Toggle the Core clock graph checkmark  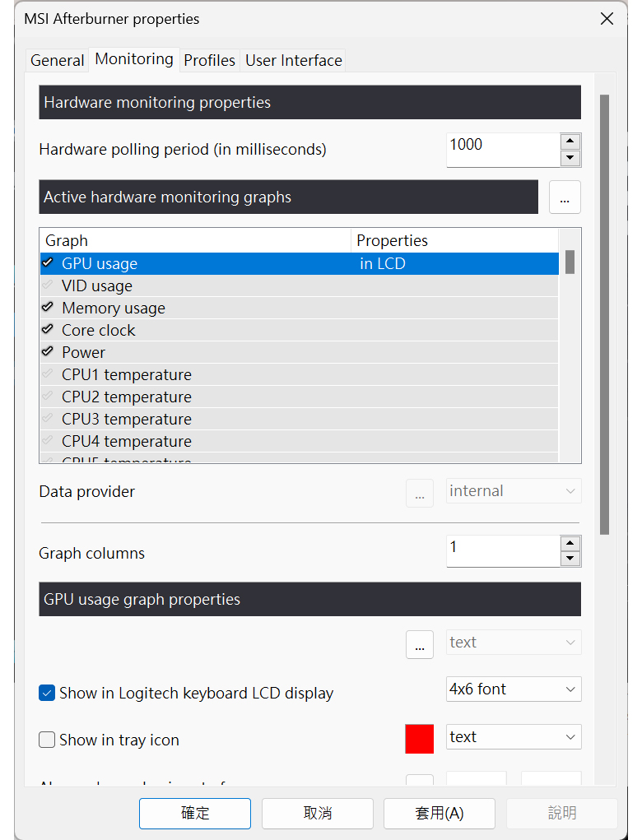click(48, 330)
